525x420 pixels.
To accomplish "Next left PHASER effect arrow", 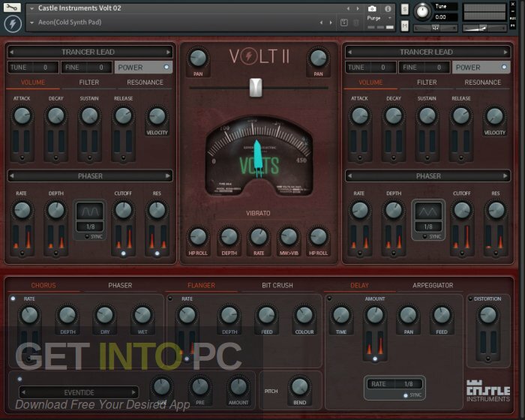I will pyautogui.click(x=168, y=175).
